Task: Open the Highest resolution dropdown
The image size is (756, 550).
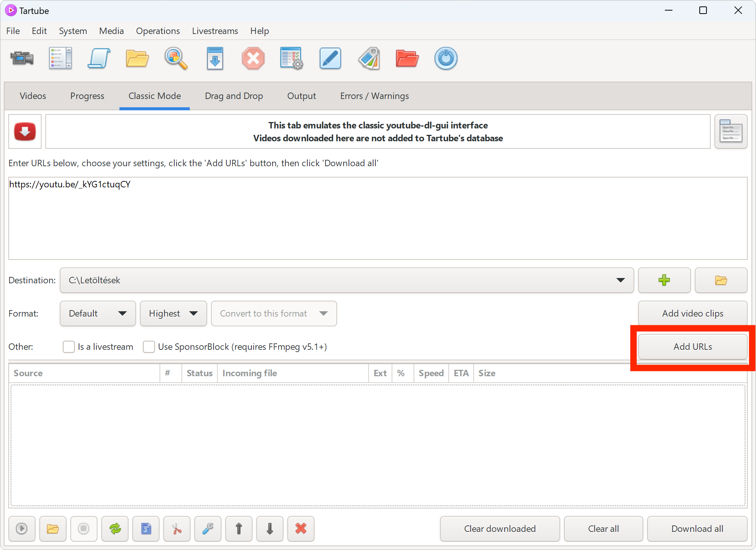Action: coord(174,314)
